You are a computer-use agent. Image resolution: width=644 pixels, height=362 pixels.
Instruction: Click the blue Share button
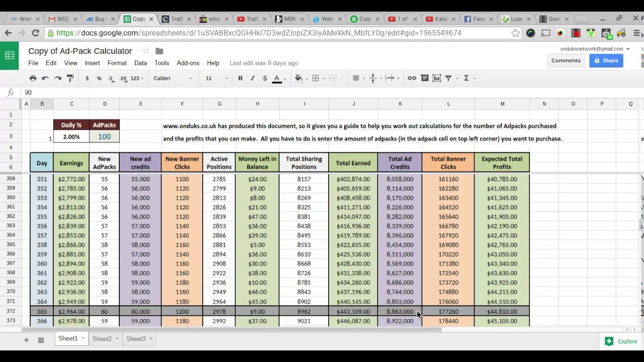tap(606, 60)
